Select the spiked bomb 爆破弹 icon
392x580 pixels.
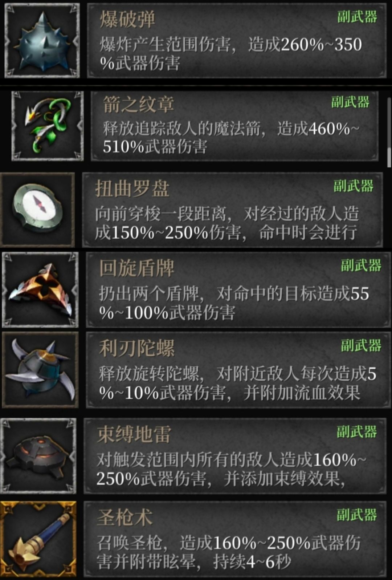[42, 40]
